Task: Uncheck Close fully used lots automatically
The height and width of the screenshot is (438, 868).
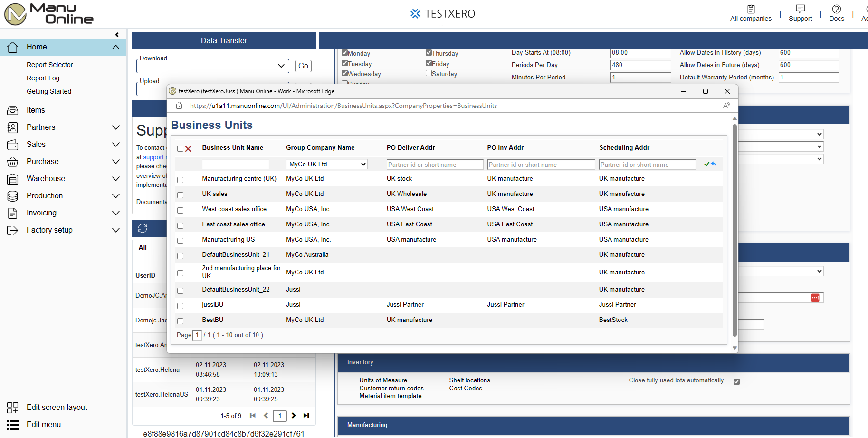Action: [x=736, y=381]
